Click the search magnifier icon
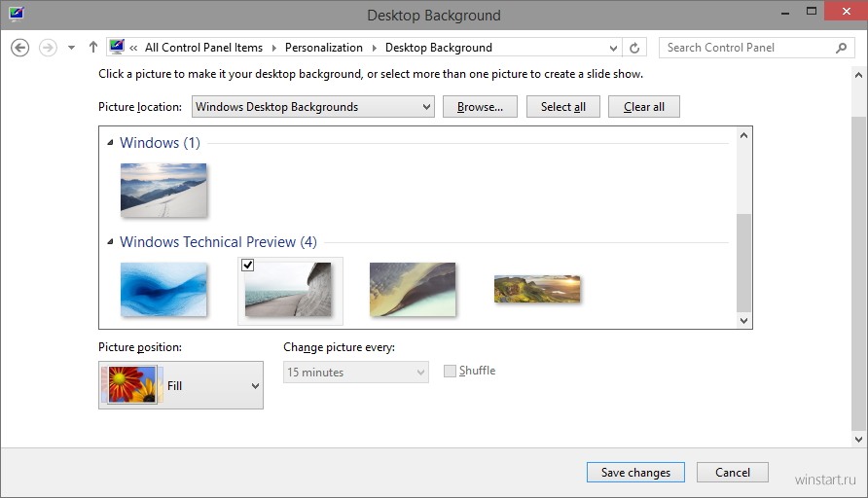The image size is (868, 498). (841, 48)
